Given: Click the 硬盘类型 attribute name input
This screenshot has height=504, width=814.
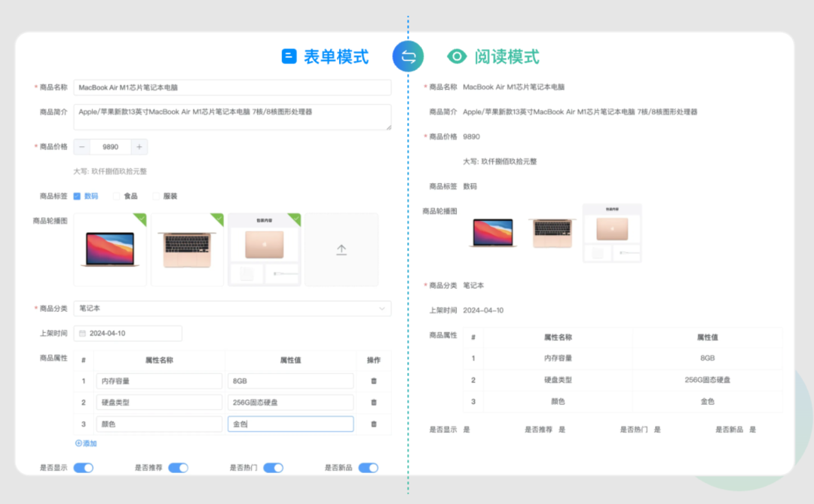Looking at the screenshot, I should (x=159, y=402).
